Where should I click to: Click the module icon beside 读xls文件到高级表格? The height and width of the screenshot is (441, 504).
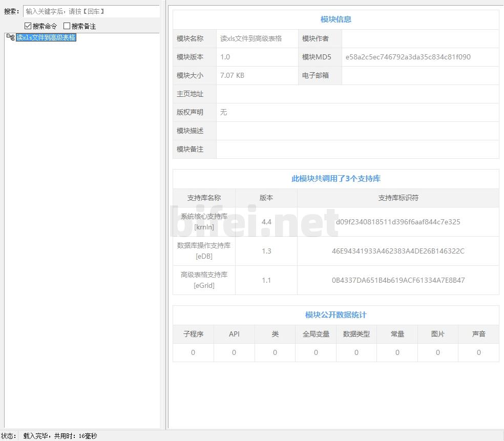click(x=10, y=37)
